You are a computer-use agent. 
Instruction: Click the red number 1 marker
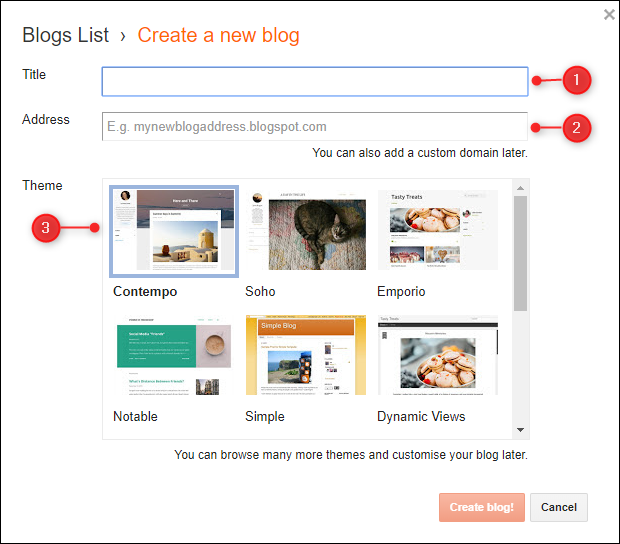pos(577,81)
